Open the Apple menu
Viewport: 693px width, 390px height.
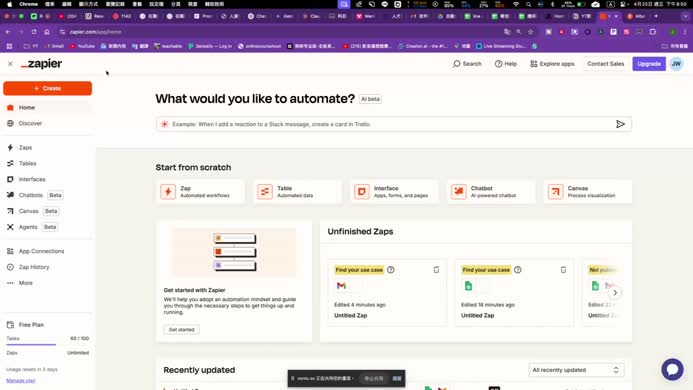click(10, 4)
